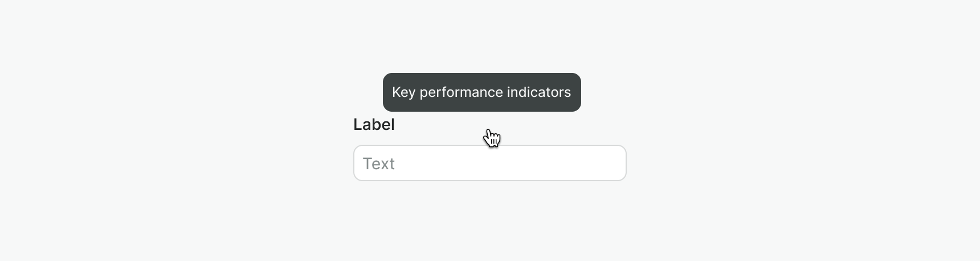
Task: Place cursor in the Label text field
Action: tap(489, 164)
